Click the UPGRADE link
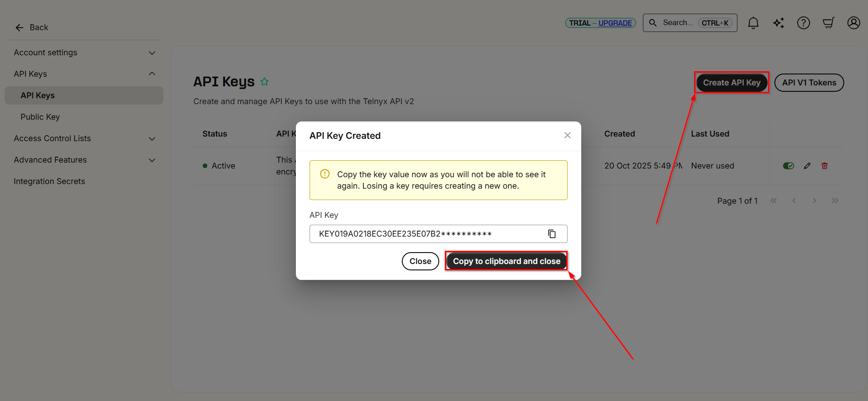 pyautogui.click(x=615, y=23)
